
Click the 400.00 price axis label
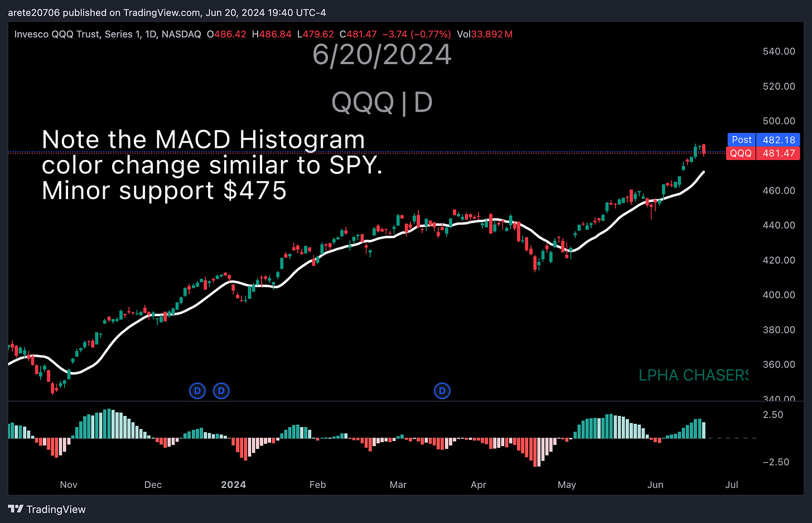click(x=779, y=295)
